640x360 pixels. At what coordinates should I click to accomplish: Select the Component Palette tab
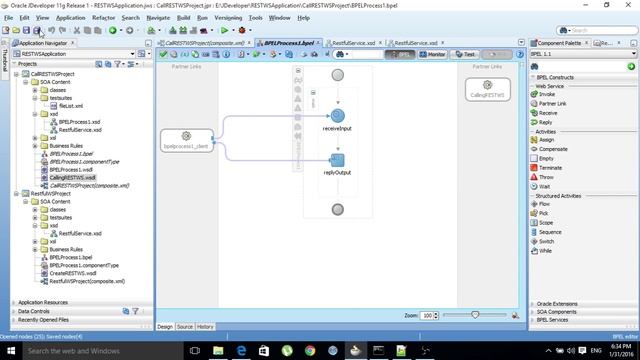[x=560, y=43]
